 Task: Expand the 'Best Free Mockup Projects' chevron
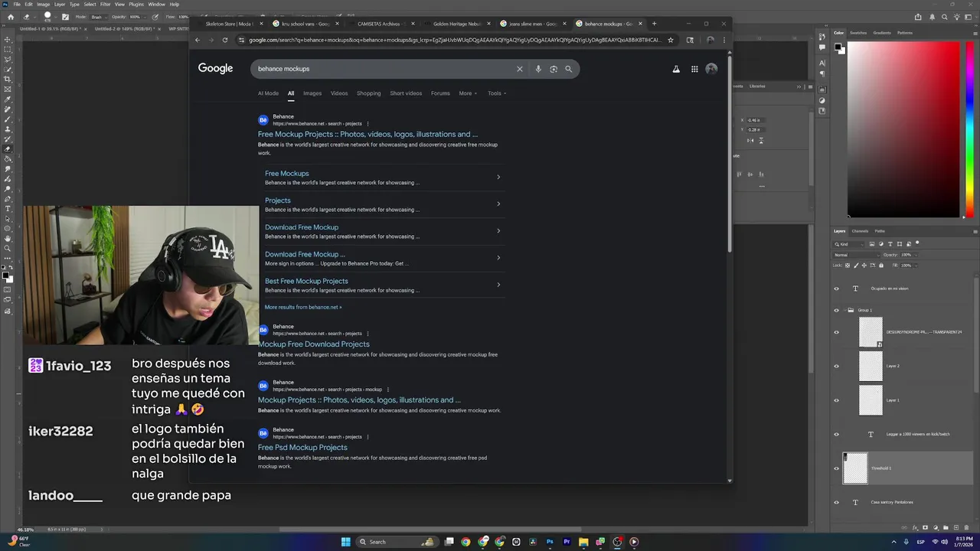pos(498,285)
